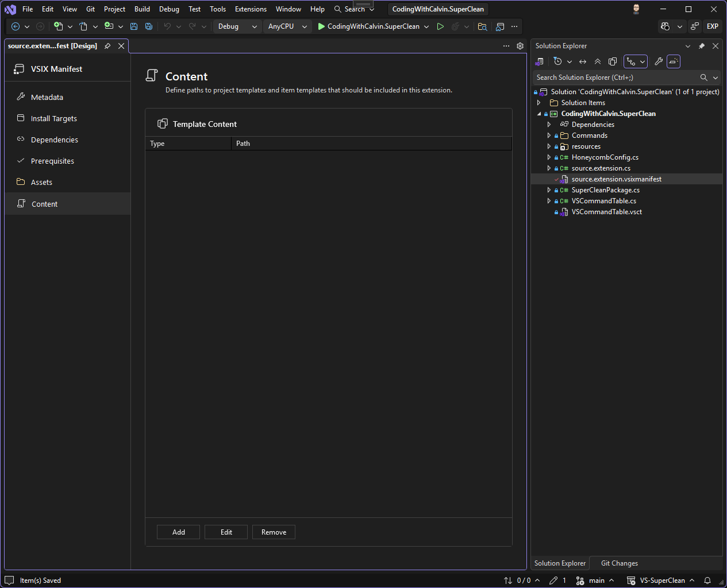Switch to the Git Changes tab

(x=619, y=563)
